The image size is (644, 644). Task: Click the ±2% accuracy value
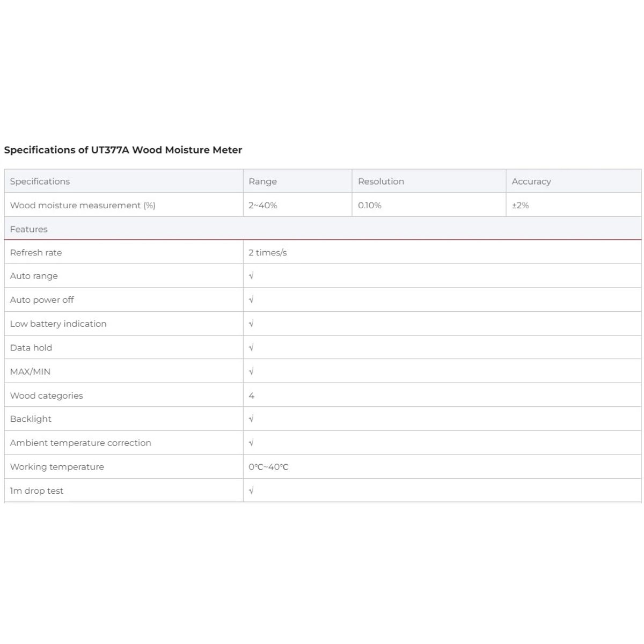pyautogui.click(x=520, y=205)
